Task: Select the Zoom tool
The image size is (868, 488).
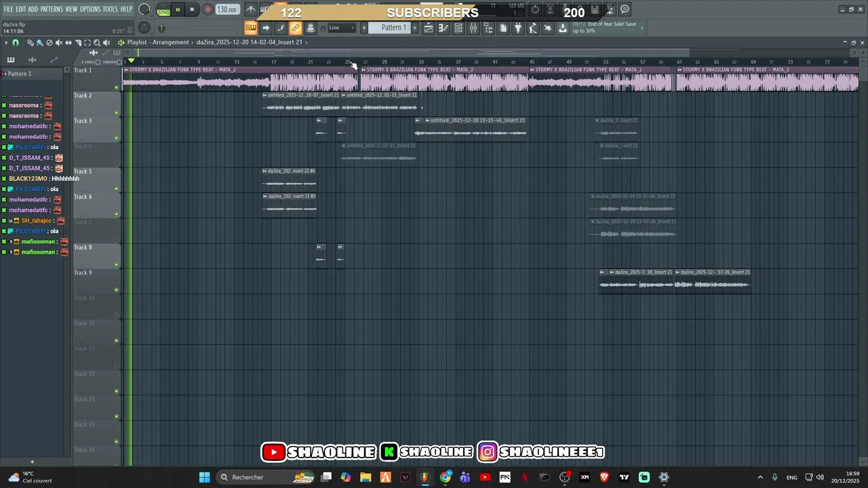Action: [97, 42]
